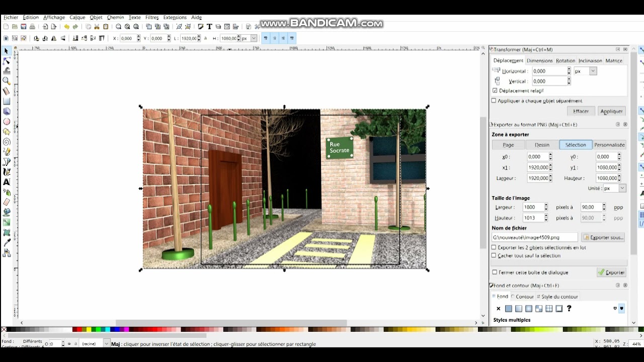The image size is (644, 362).
Task: Switch to the Rotation tab
Action: coord(566,61)
